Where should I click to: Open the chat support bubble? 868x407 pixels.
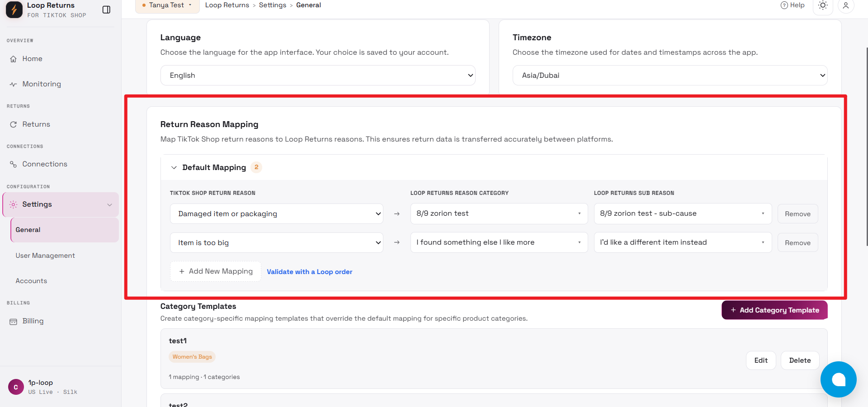839,379
